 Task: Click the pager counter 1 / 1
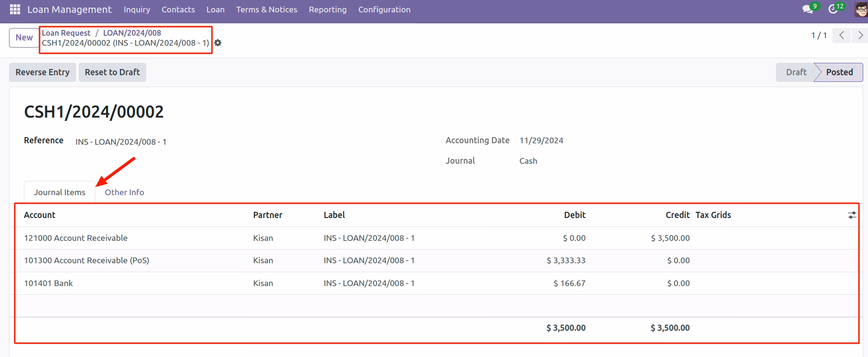coord(819,35)
